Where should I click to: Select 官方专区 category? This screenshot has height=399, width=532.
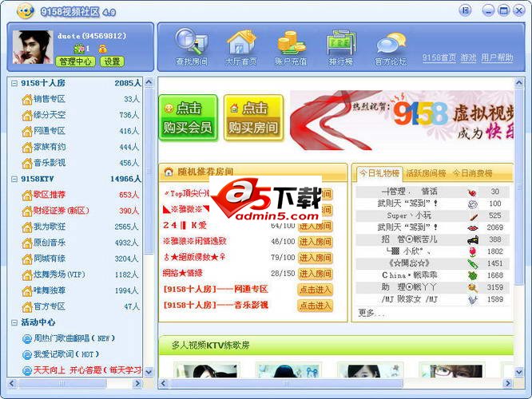[50, 306]
